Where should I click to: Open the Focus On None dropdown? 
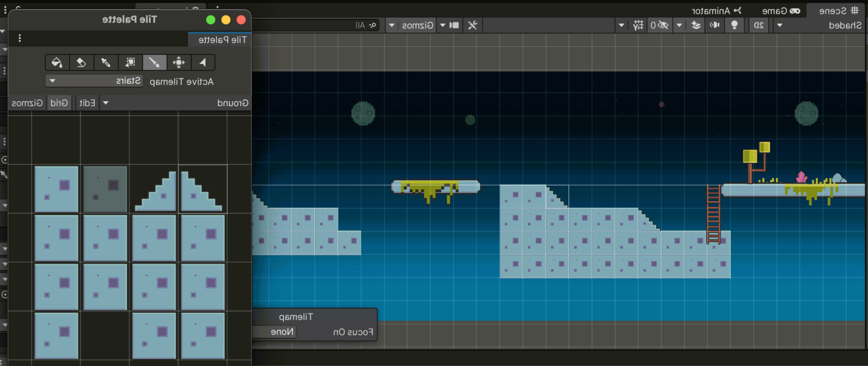point(274,332)
